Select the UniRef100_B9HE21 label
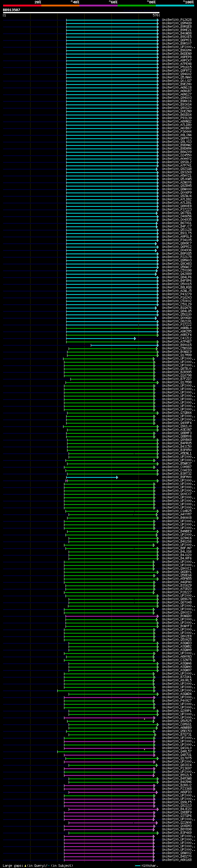The image size is (197, 868). (x=176, y=30)
